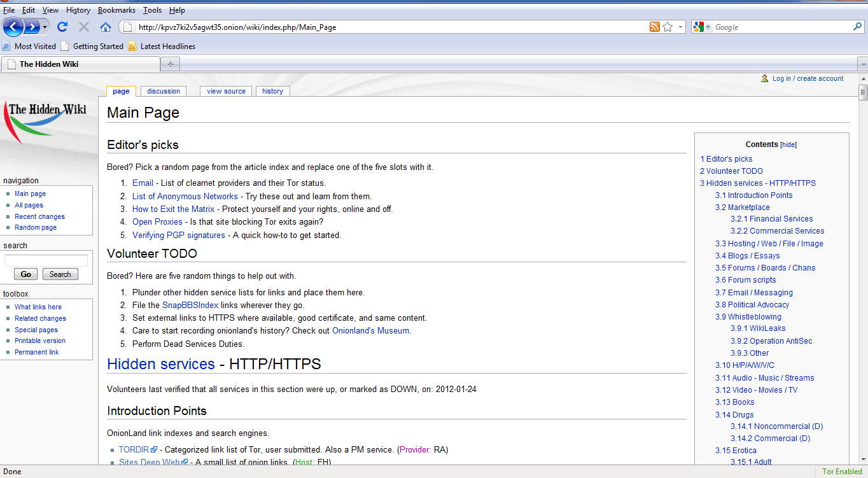Viewport: 868px width, 478px height.
Task: Open the Onionland's Museum link
Action: pos(370,330)
